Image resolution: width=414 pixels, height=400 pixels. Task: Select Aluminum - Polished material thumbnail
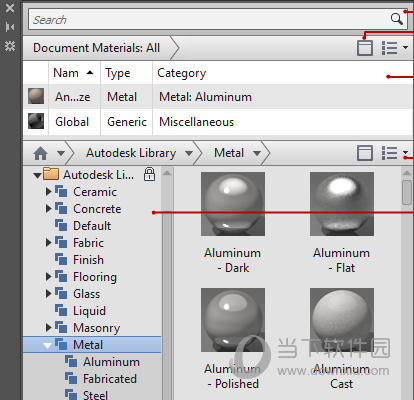tap(233, 320)
